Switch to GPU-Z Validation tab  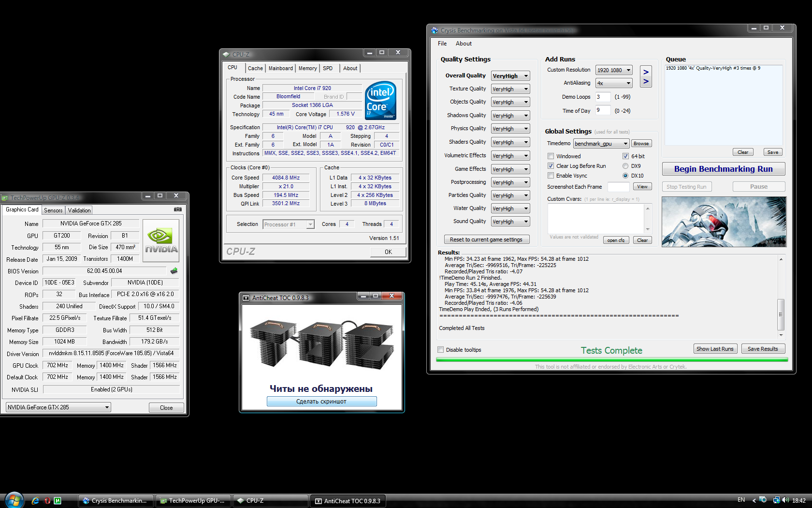[x=79, y=210]
